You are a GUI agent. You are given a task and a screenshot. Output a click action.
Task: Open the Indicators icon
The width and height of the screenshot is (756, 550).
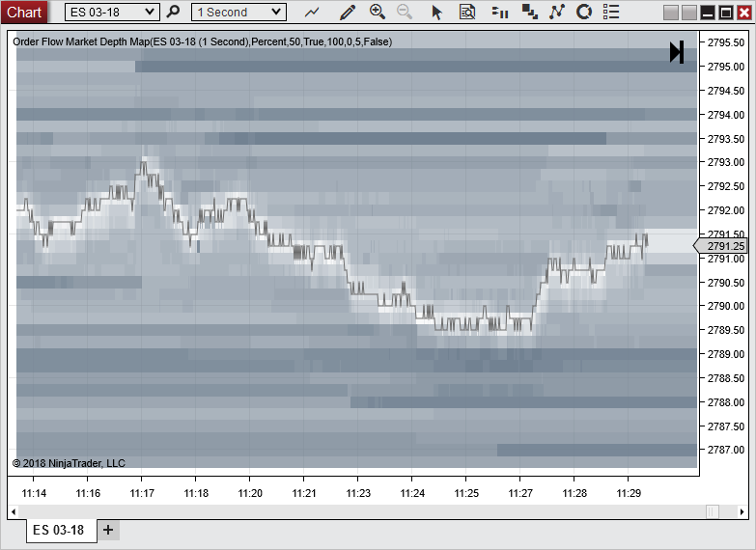click(529, 12)
